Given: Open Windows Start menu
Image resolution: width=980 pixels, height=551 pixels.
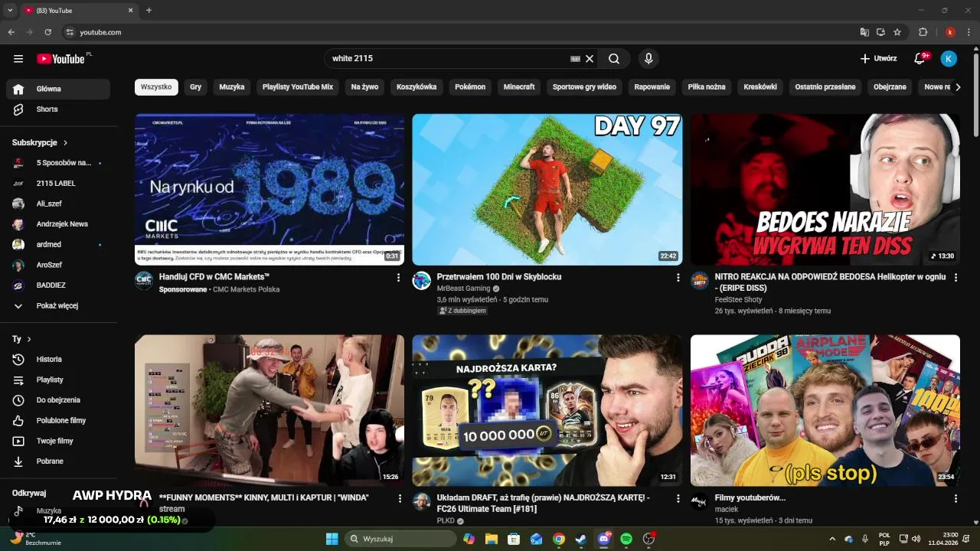Looking at the screenshot, I should [332, 539].
